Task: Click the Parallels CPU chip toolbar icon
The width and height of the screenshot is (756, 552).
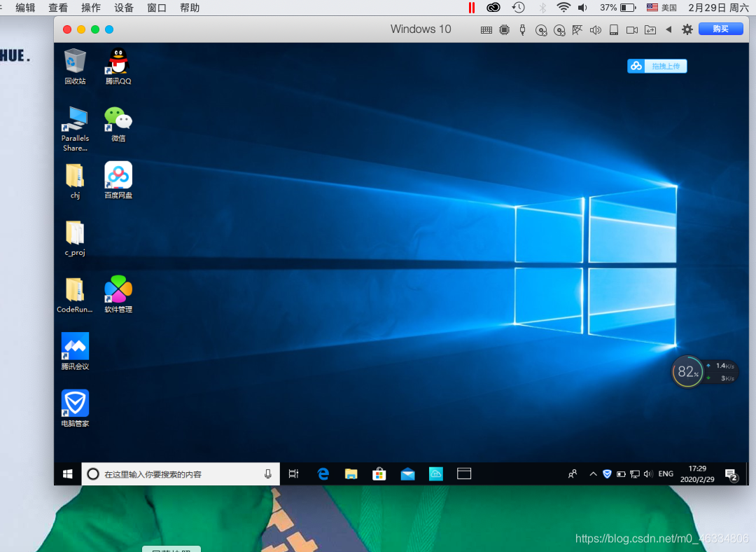Action: [x=504, y=30]
